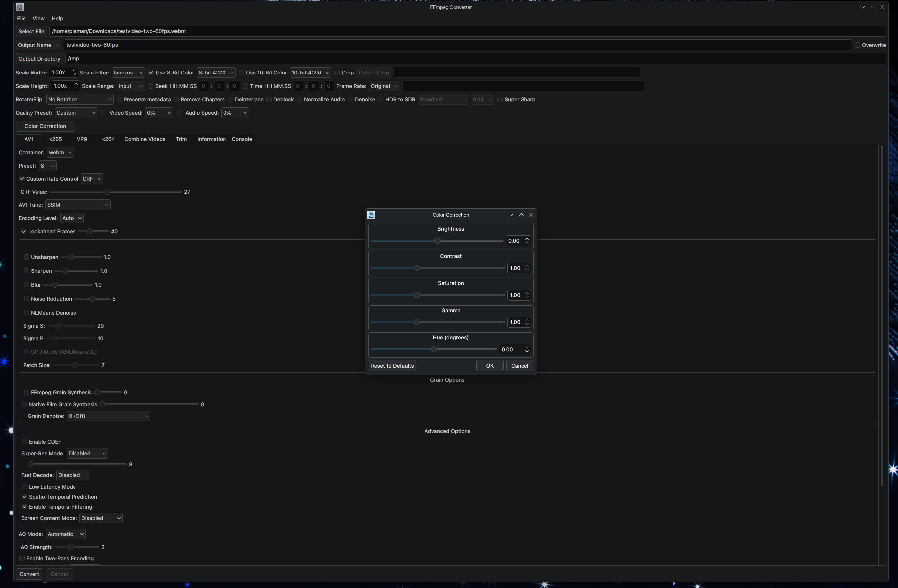Viewport: 898px width, 588px height.
Task: Open the Rotate/Flip No Rotation dropdown
Action: pos(79,100)
